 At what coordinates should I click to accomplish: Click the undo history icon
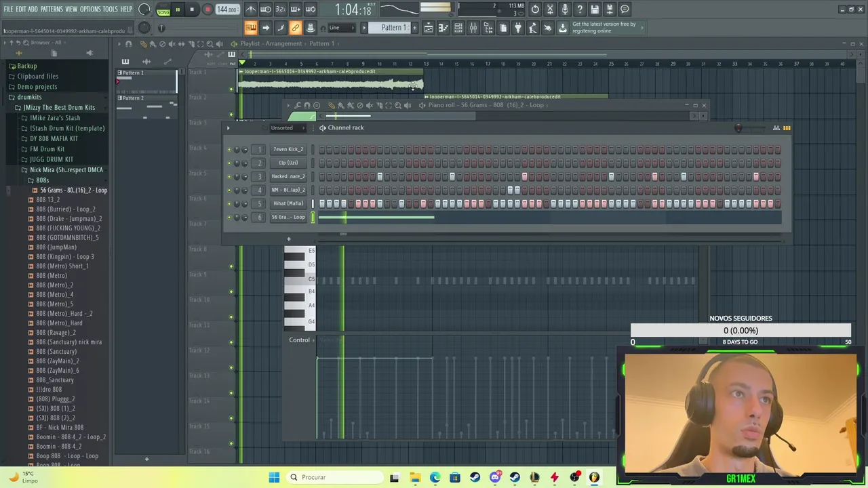[x=535, y=9]
